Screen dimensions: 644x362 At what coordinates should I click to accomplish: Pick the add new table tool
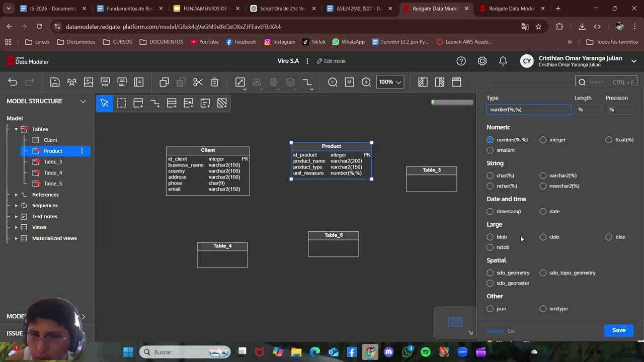tap(138, 103)
